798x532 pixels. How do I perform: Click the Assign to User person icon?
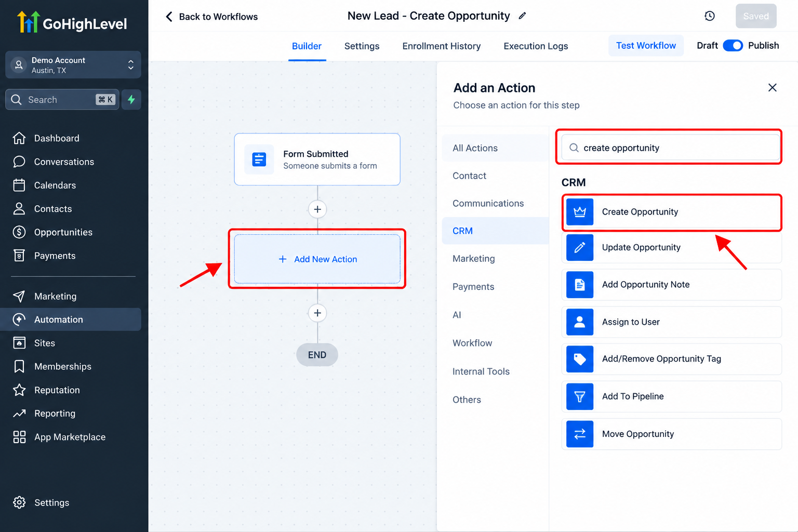click(580, 322)
